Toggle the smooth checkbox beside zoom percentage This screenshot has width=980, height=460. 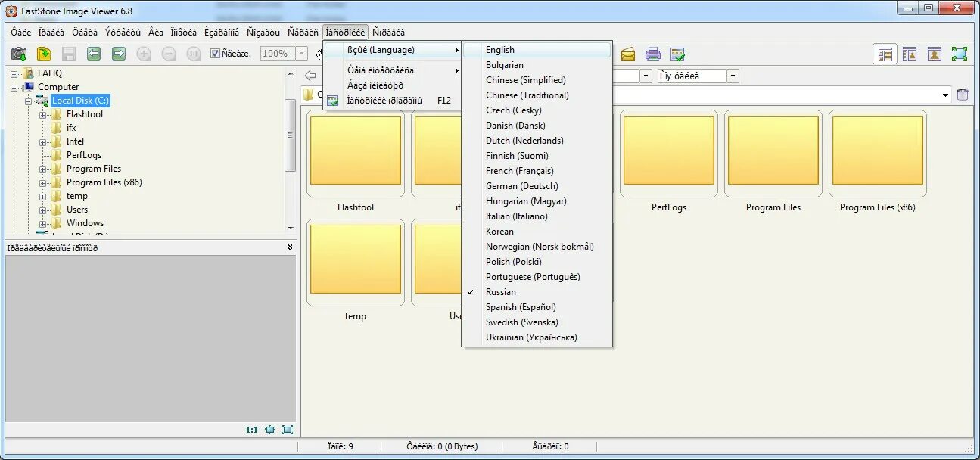coord(215,54)
